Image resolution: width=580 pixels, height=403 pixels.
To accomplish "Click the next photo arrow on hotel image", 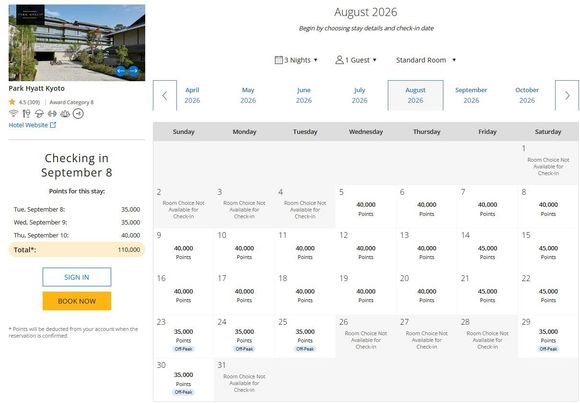I will [134, 71].
